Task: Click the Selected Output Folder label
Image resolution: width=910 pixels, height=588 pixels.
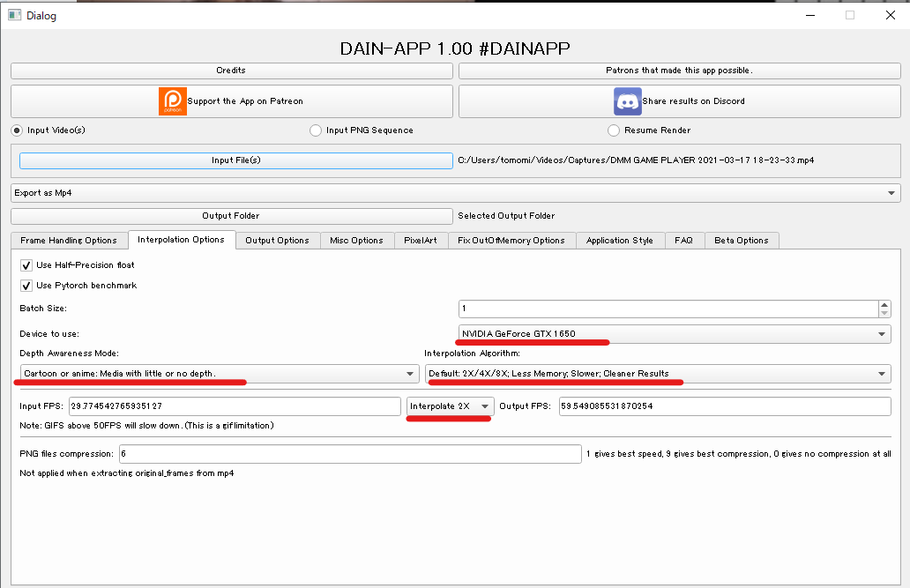Action: coord(506,216)
